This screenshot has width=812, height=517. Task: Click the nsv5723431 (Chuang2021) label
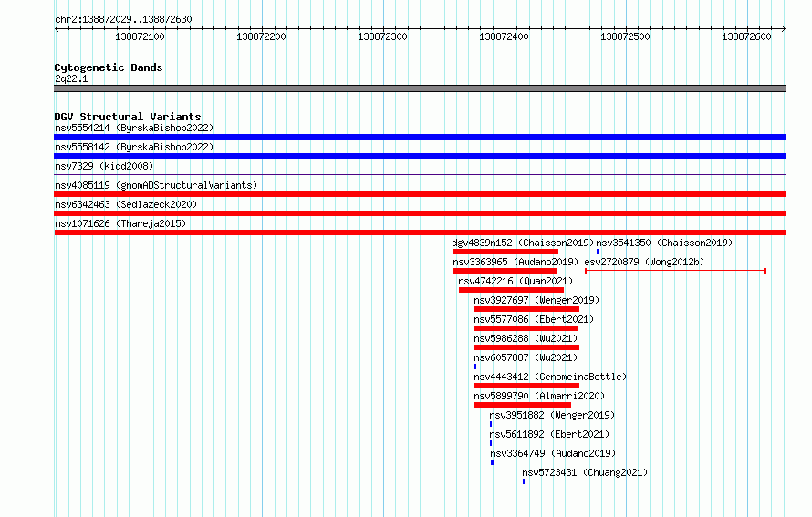pos(585,472)
